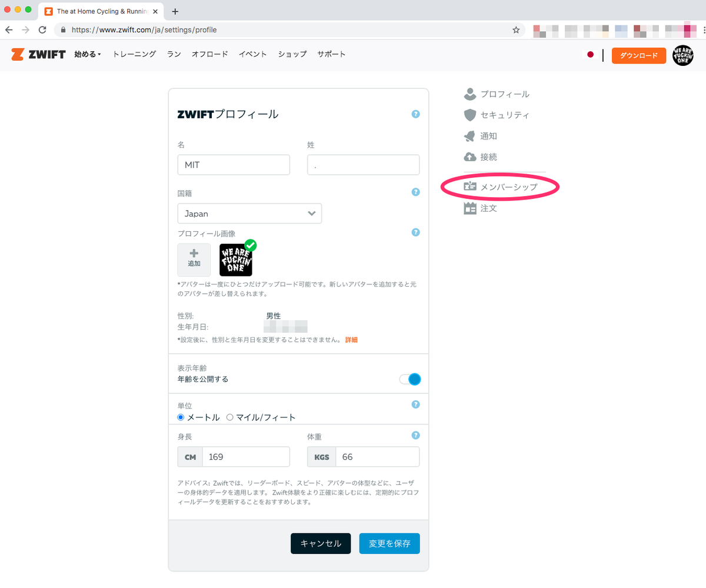The width and height of the screenshot is (706, 588).
Task: Click the 詳細 link
Action: tap(351, 340)
